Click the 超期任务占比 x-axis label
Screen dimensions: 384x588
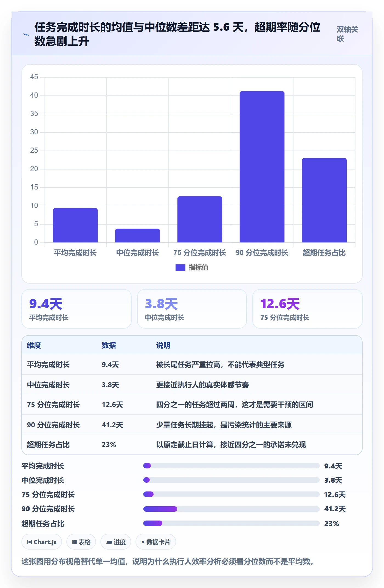pyautogui.click(x=324, y=253)
